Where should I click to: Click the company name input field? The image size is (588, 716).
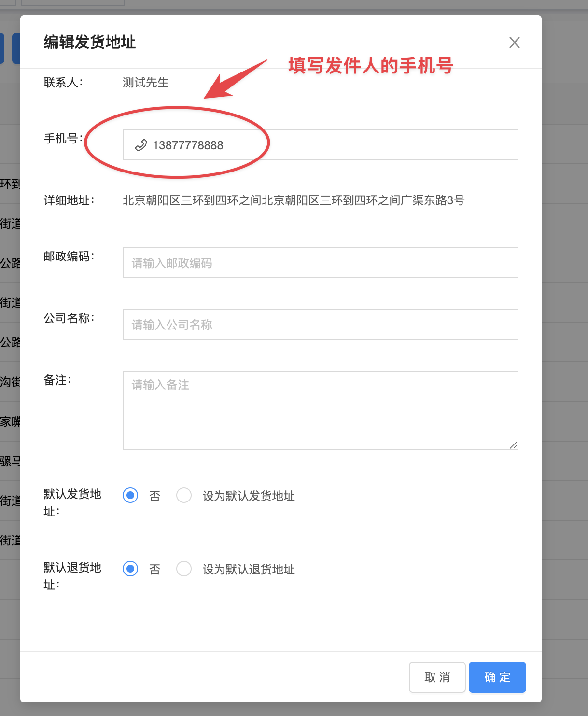point(320,325)
